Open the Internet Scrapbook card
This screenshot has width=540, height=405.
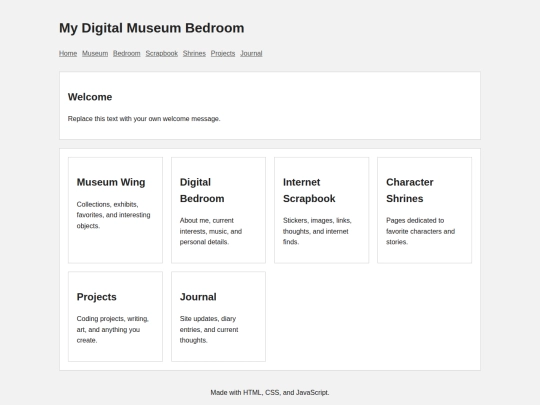(x=322, y=210)
